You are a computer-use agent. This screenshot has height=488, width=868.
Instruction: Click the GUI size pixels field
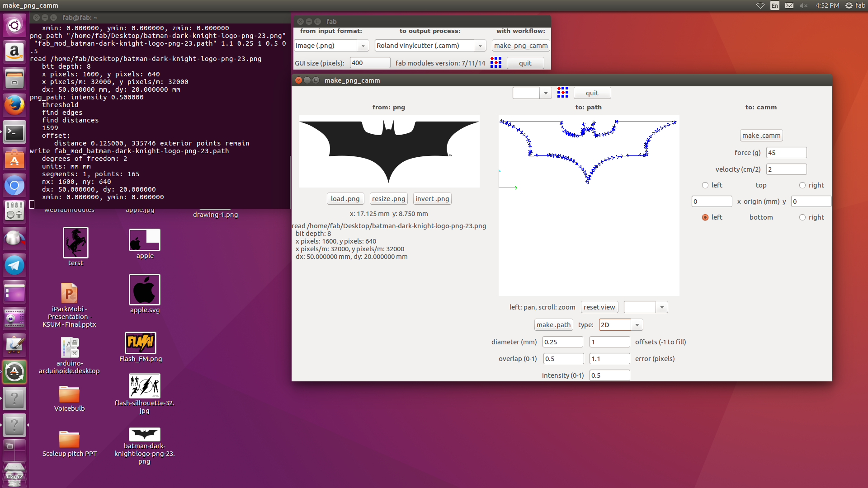coord(370,63)
